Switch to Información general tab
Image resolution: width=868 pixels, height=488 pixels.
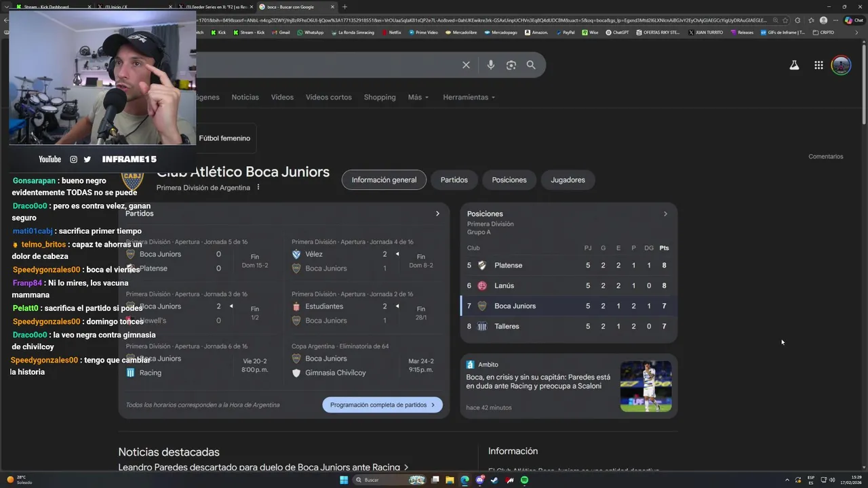point(384,180)
